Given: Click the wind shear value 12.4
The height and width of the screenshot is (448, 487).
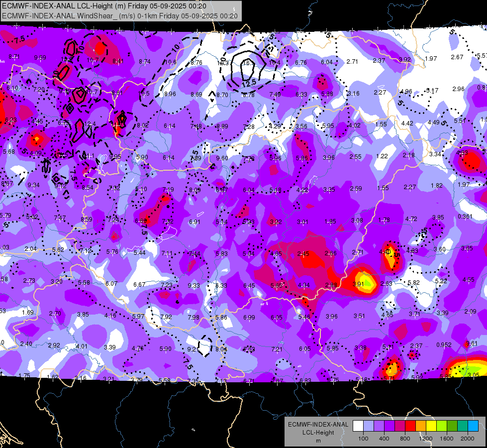Looking at the screenshot, I should click(x=90, y=124).
